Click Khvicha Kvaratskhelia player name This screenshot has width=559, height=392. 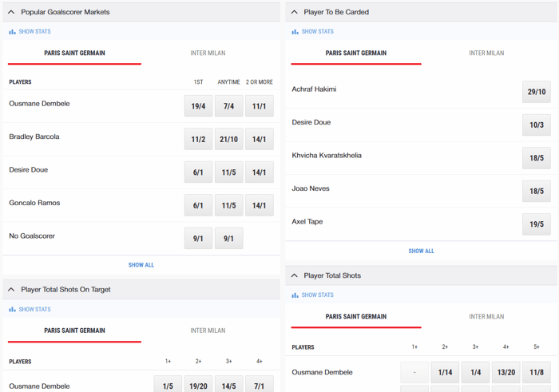[x=327, y=156]
